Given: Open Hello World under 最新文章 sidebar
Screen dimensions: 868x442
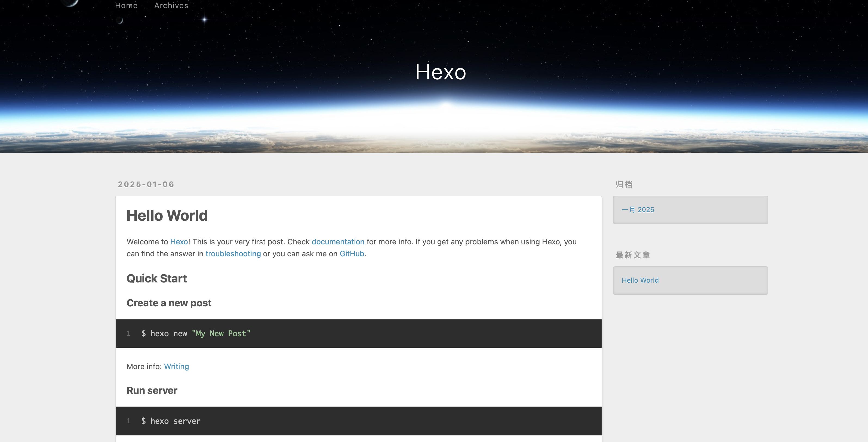Looking at the screenshot, I should click(x=639, y=281).
